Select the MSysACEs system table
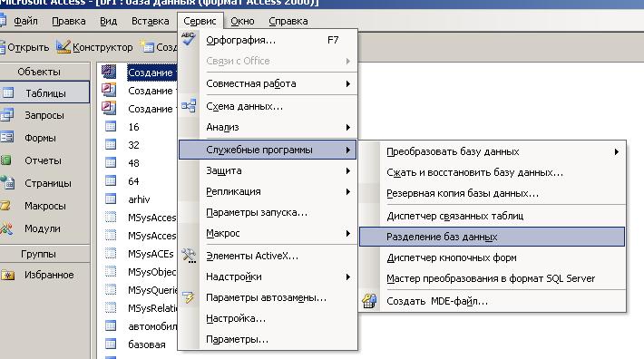644x359 pixels. 151,254
